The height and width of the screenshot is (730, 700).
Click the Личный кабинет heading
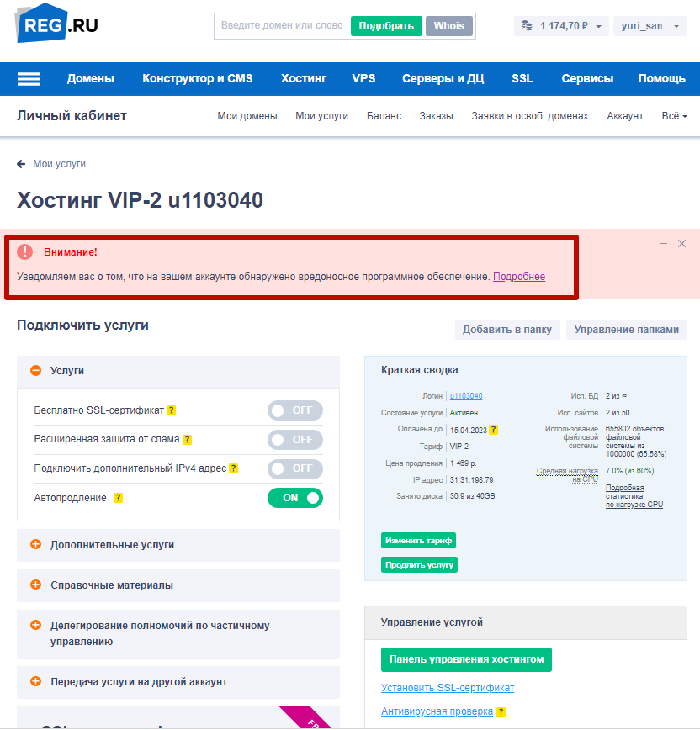[x=72, y=115]
